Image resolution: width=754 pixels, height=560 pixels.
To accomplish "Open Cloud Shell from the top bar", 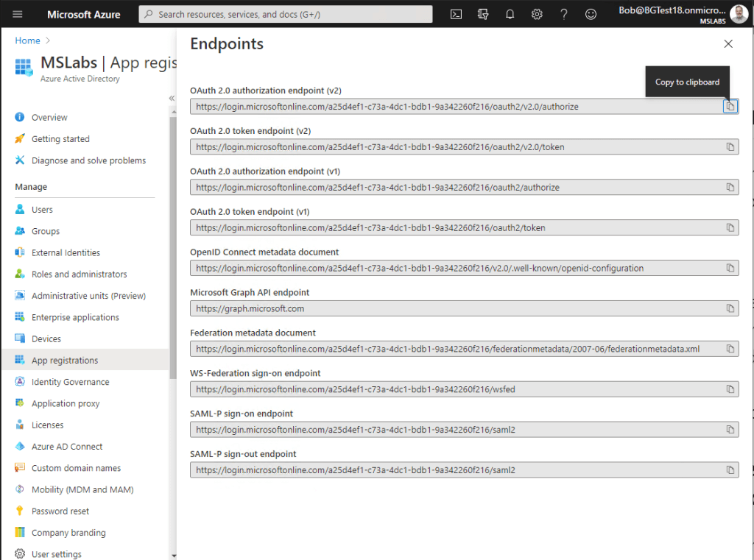I will [x=457, y=14].
